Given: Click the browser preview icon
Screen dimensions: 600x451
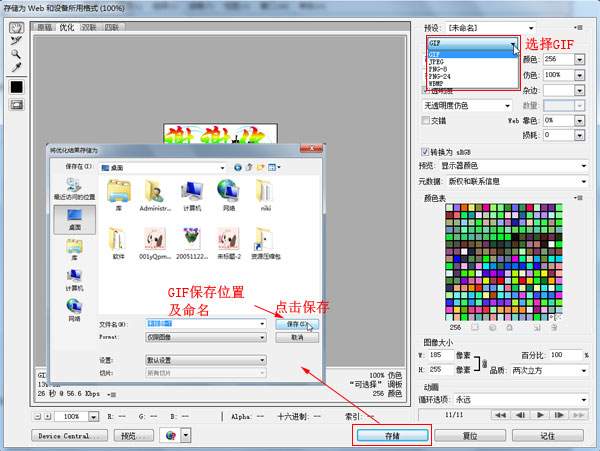Looking at the screenshot, I should click(x=171, y=435).
